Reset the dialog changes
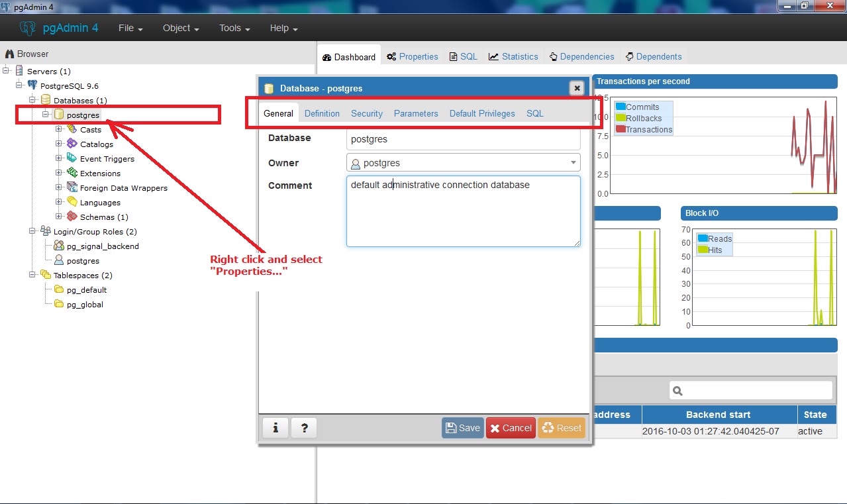Image resolution: width=847 pixels, height=504 pixels. (562, 428)
